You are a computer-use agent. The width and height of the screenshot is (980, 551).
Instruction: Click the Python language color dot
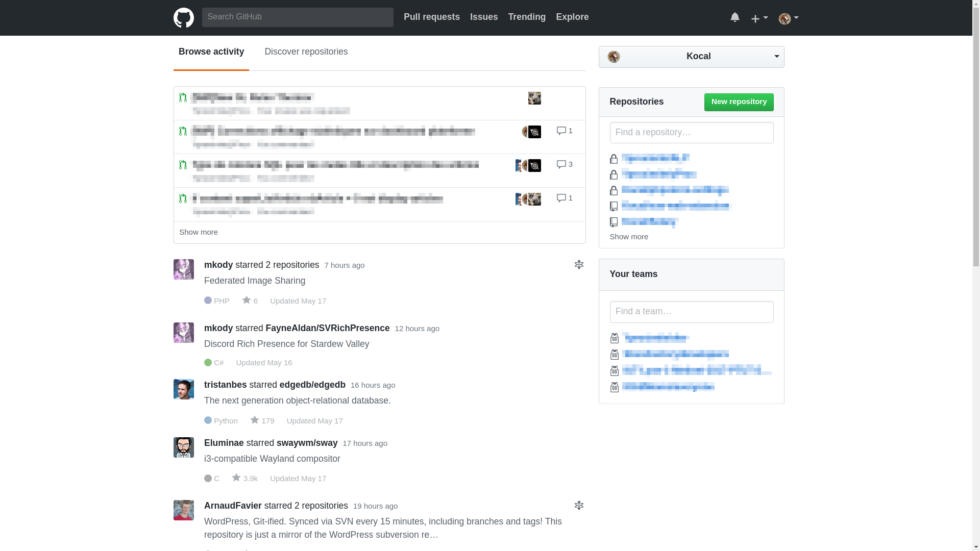tap(208, 420)
